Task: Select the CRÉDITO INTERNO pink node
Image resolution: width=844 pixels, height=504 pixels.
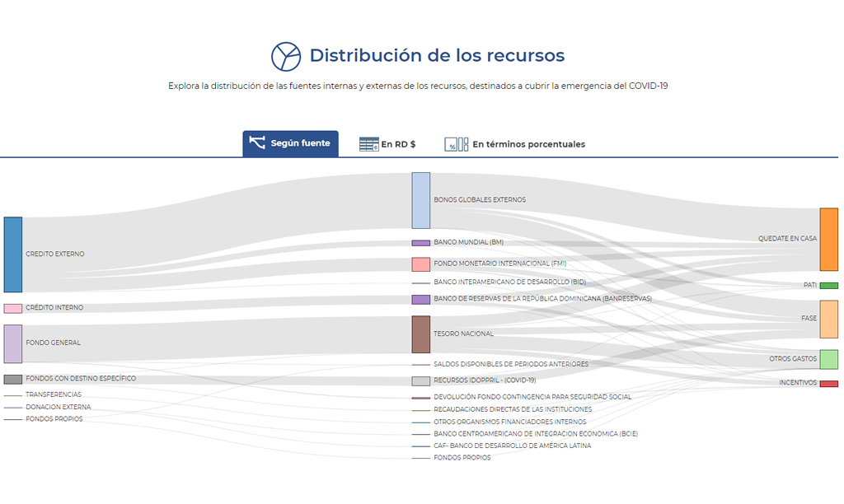Action: pos(12,307)
